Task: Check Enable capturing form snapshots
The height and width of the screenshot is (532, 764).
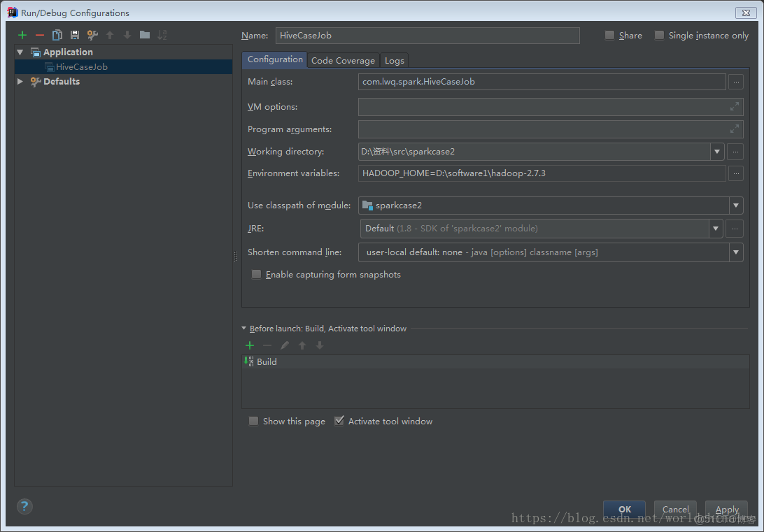Action: point(256,274)
